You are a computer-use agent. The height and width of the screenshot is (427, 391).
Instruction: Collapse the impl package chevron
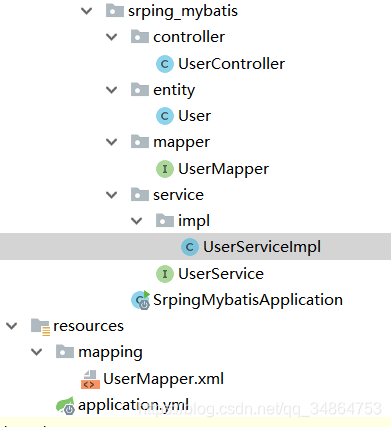pyautogui.click(x=137, y=221)
